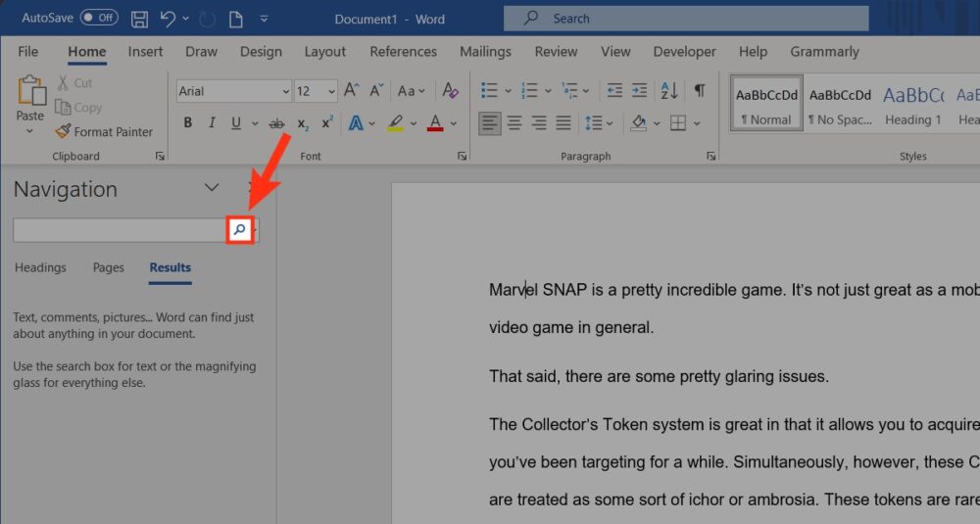Center align the paragraph text

pyautogui.click(x=514, y=123)
